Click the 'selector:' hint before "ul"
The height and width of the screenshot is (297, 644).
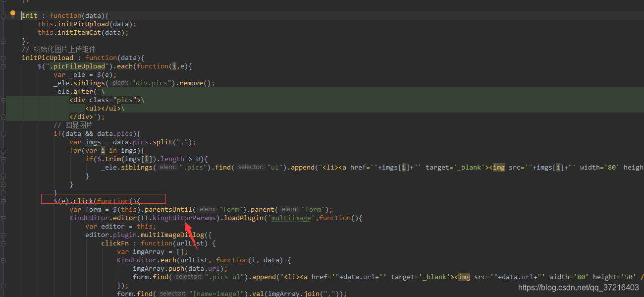tap(250, 168)
